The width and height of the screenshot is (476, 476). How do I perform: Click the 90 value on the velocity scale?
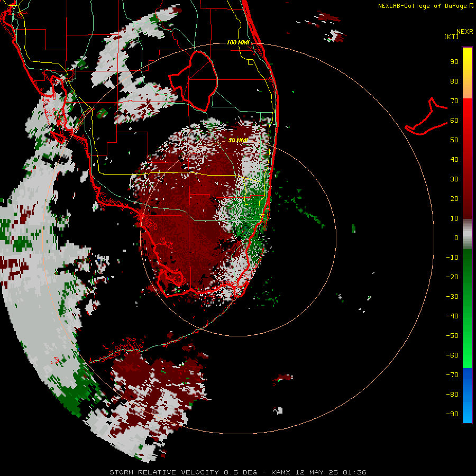click(x=454, y=62)
